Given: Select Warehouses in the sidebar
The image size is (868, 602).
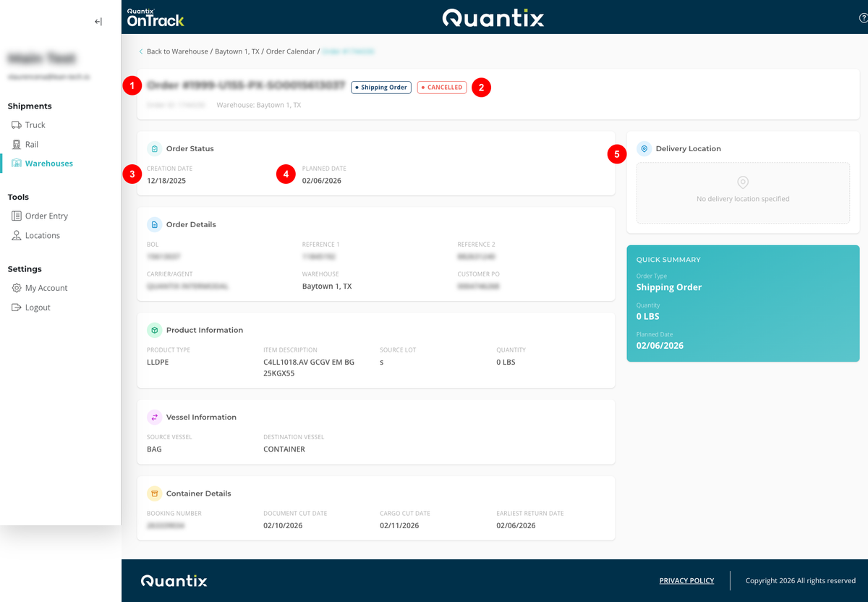Looking at the screenshot, I should (48, 164).
